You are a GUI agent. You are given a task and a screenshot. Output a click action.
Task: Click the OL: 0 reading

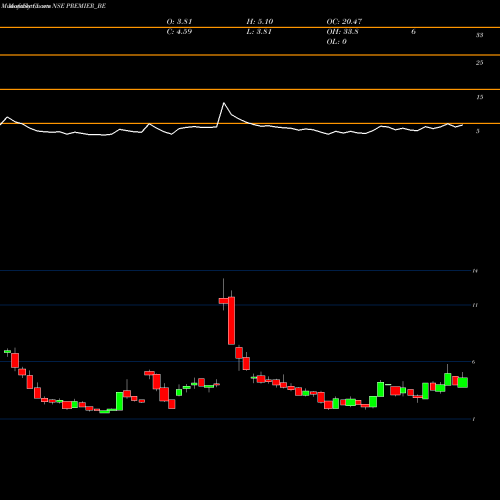point(336,42)
